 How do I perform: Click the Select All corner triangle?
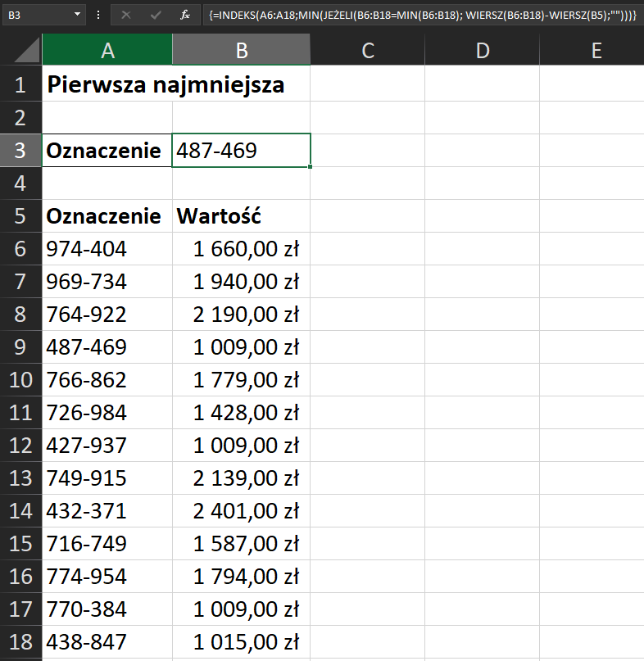(x=21, y=50)
